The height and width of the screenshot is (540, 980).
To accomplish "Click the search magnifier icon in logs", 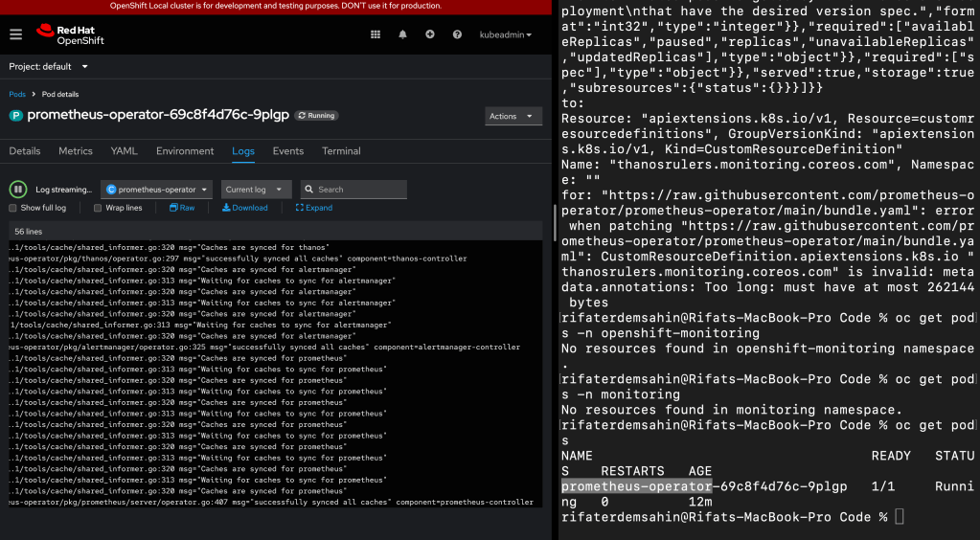I will (x=308, y=190).
